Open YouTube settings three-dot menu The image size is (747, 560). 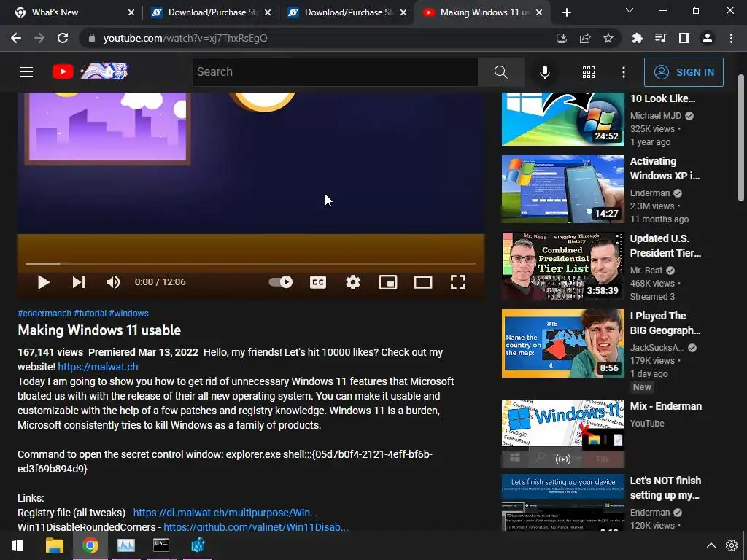(624, 72)
